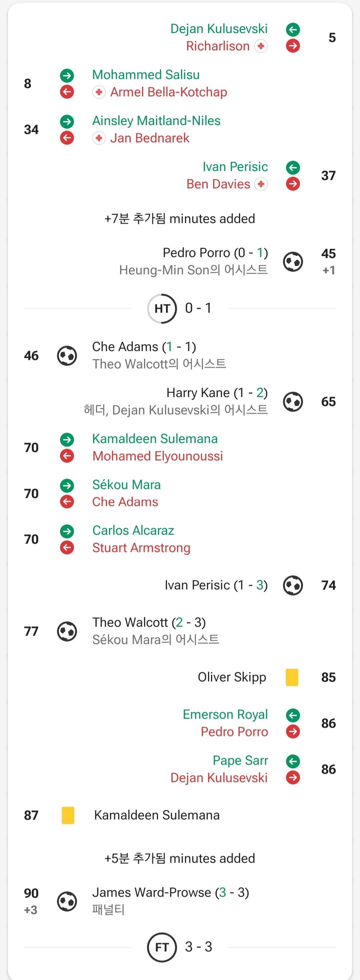Click the goal ball icon for Pedro Porro

[x=293, y=262]
